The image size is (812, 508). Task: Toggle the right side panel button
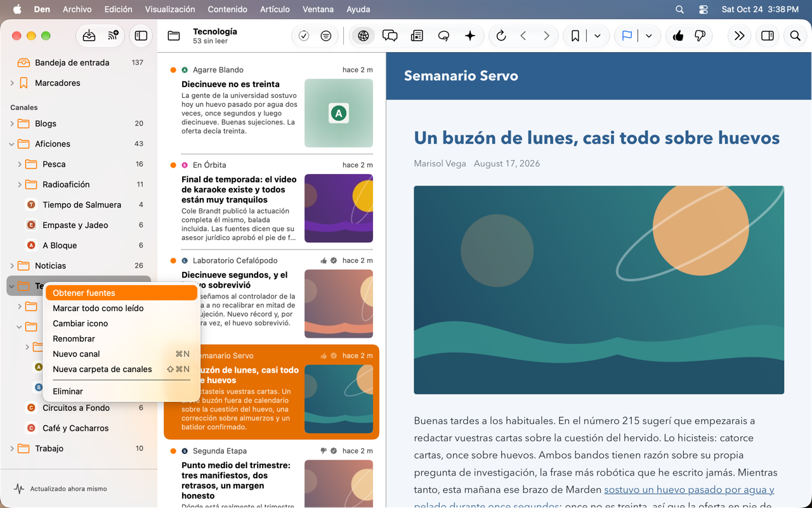768,36
